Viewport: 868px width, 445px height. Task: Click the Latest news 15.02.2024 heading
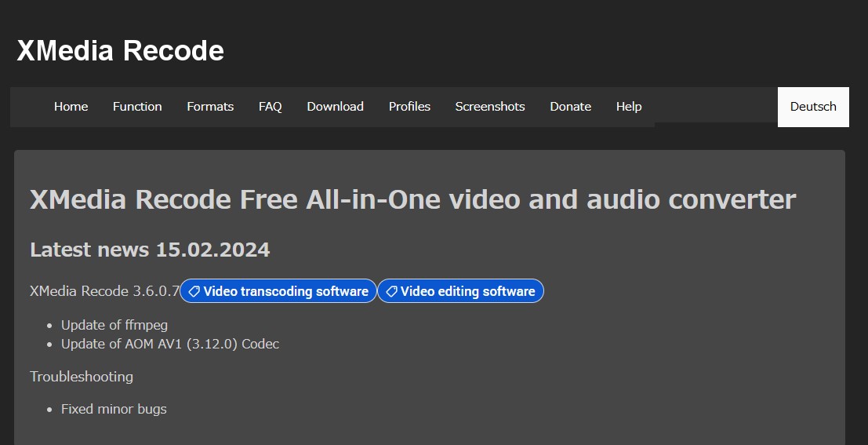tap(150, 250)
